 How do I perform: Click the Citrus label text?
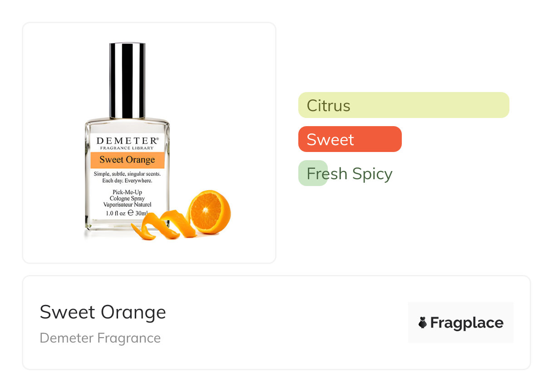click(329, 106)
